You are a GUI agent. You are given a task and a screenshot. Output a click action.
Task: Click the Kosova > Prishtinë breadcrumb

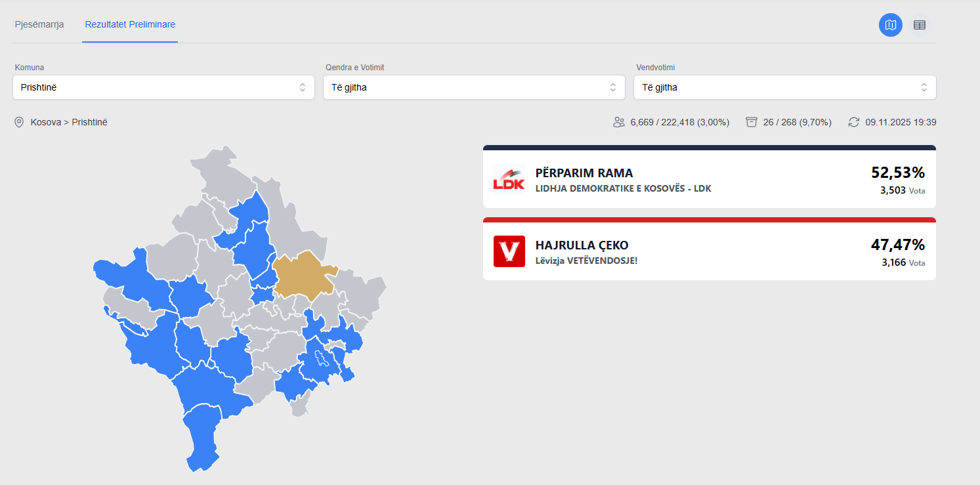coord(69,122)
